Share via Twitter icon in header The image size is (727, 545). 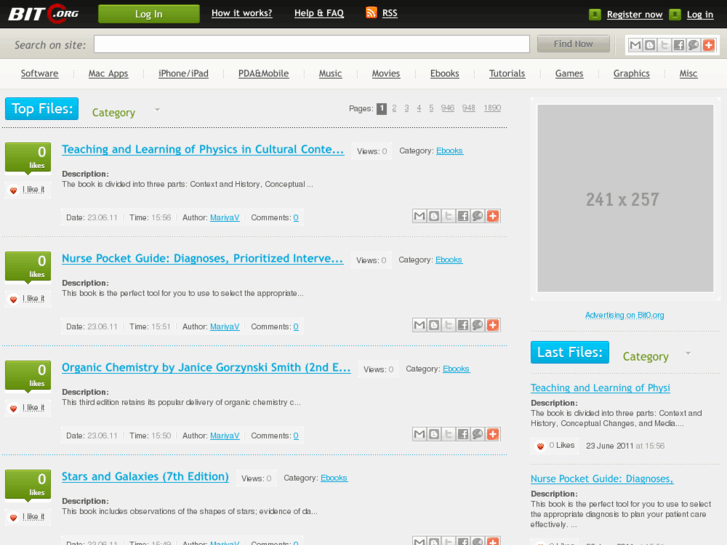664,45
